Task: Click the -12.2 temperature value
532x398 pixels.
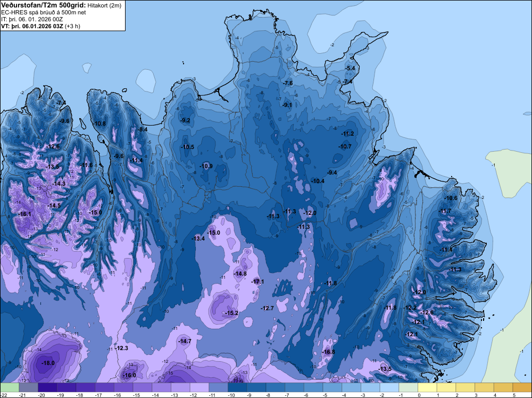Action: tap(411, 308)
